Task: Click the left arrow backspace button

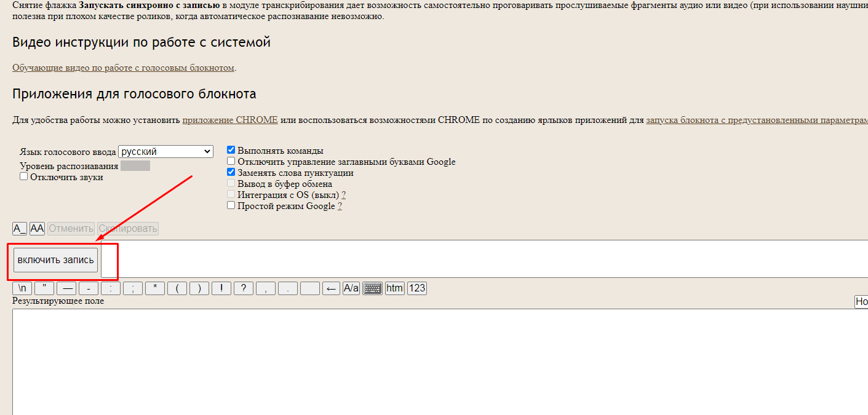Action: (x=331, y=288)
